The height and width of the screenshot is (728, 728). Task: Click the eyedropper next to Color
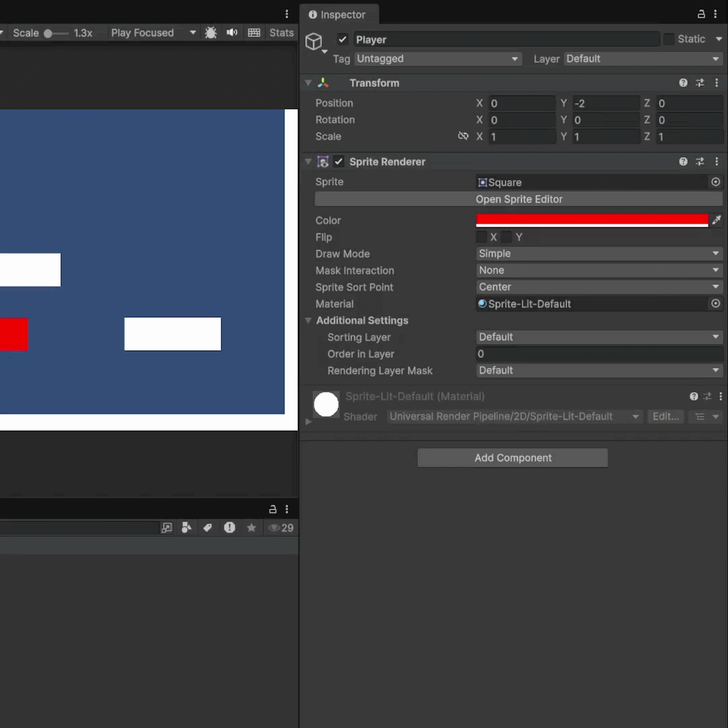point(717,220)
